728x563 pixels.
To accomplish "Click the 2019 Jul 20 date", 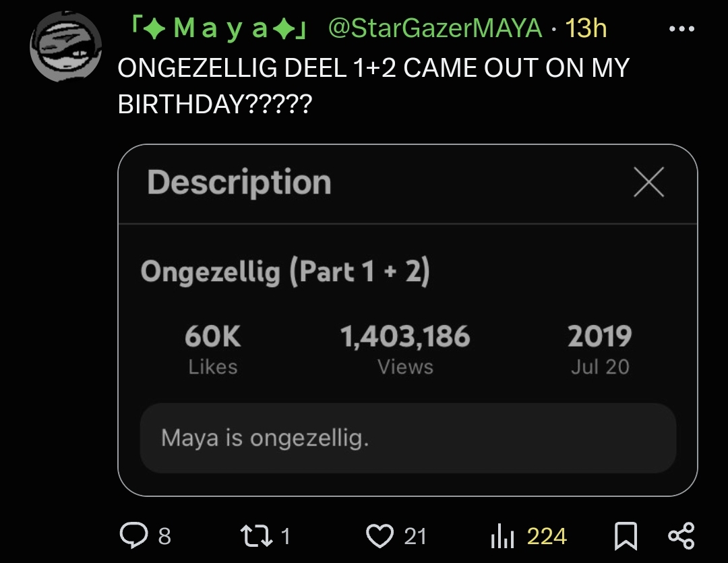I will pos(599,349).
